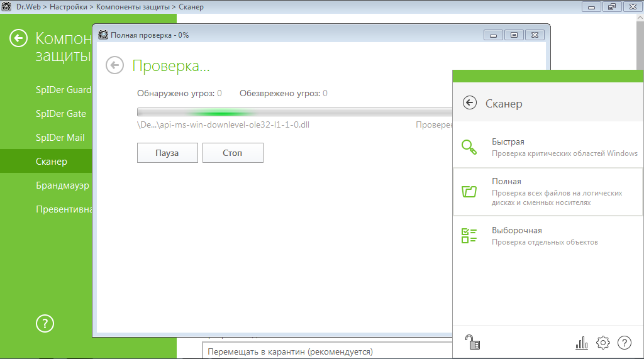Click the help circle icon in green sidebar
Viewport: 644px width, 359px height.
coord(45,324)
